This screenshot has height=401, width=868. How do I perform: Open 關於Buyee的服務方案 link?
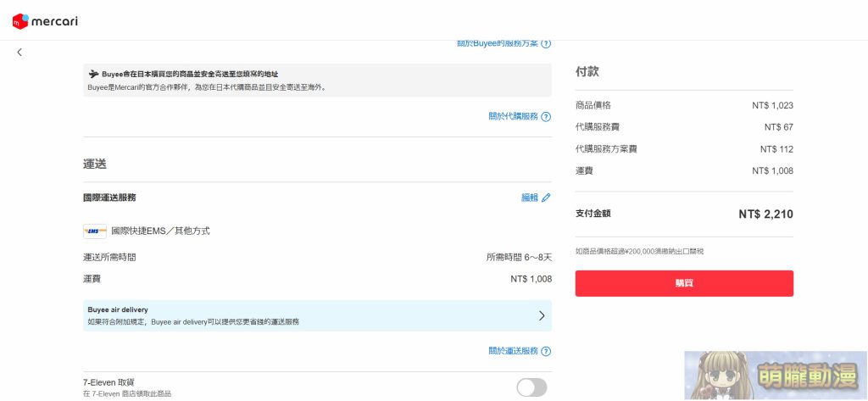click(497, 43)
